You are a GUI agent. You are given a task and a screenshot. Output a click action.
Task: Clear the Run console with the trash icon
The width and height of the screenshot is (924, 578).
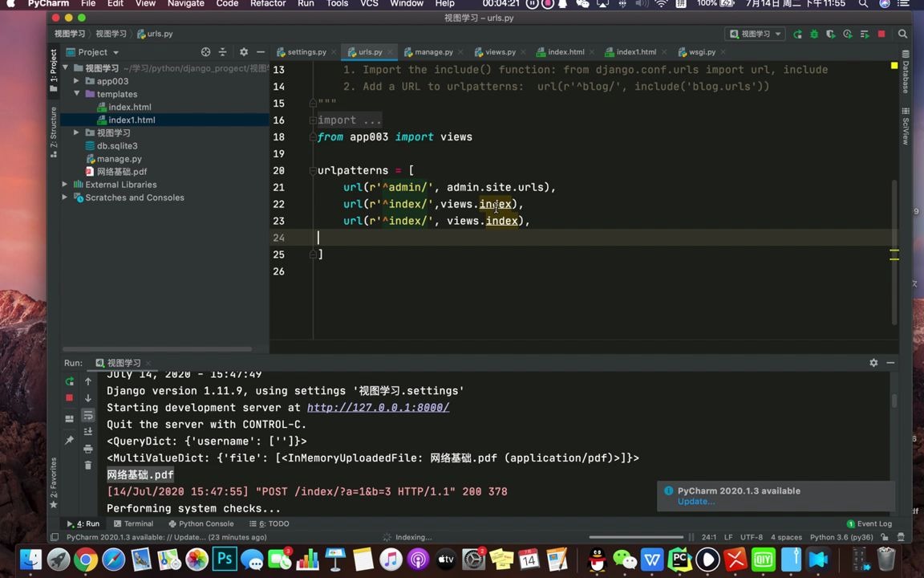point(87,464)
